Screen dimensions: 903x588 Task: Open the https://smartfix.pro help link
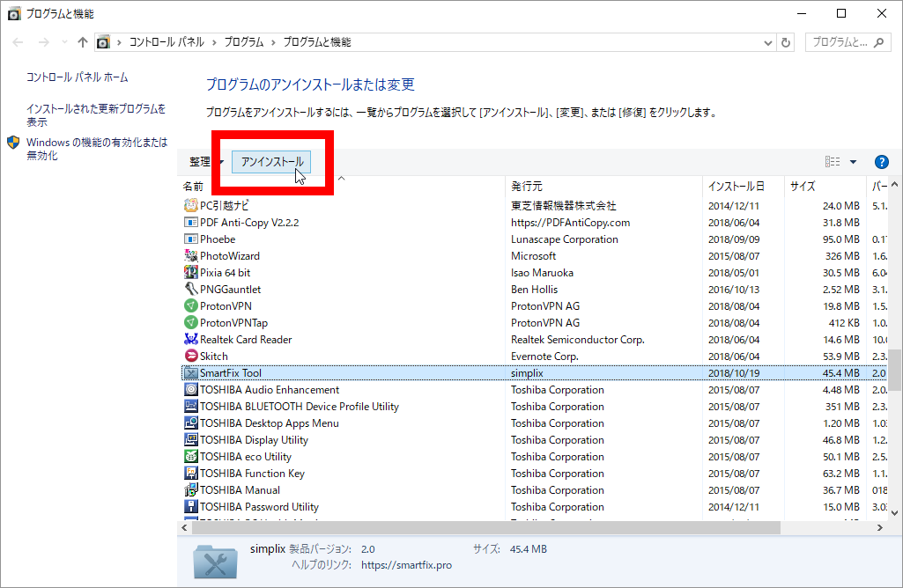click(x=407, y=565)
